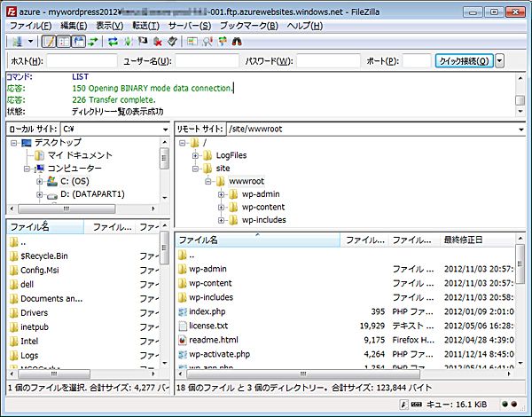
Task: Focus the パスワード(W) input field
Action: click(328, 61)
